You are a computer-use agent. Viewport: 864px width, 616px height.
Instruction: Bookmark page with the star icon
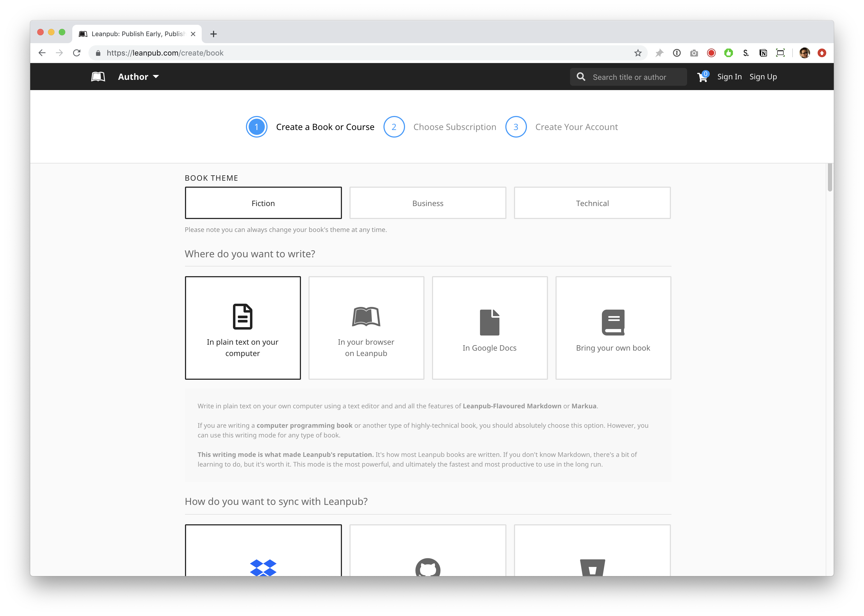point(638,53)
